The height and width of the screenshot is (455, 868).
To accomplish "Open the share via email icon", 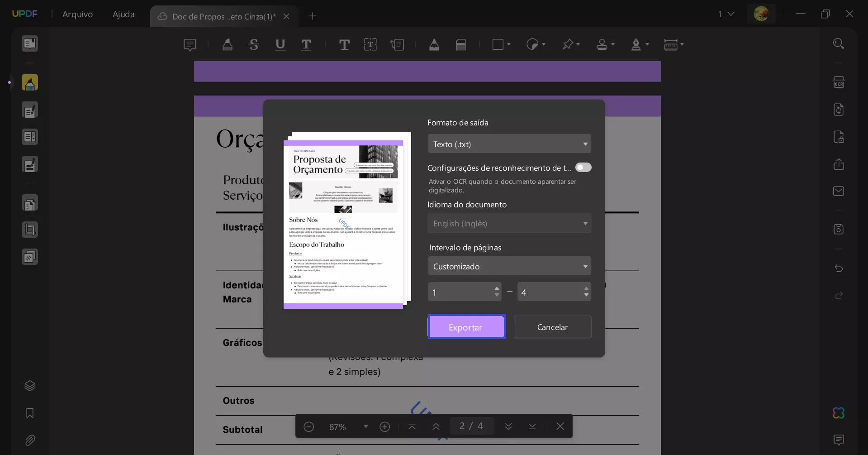I will [x=839, y=191].
